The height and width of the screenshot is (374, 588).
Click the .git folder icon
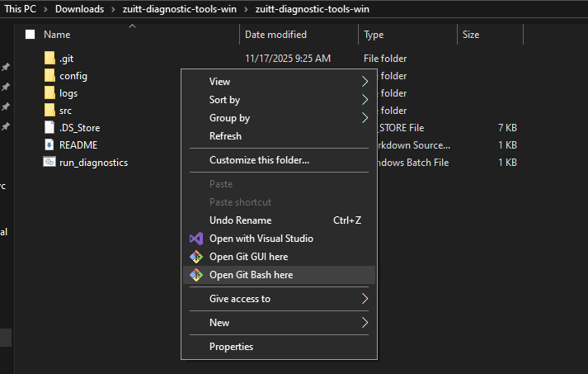coord(49,59)
